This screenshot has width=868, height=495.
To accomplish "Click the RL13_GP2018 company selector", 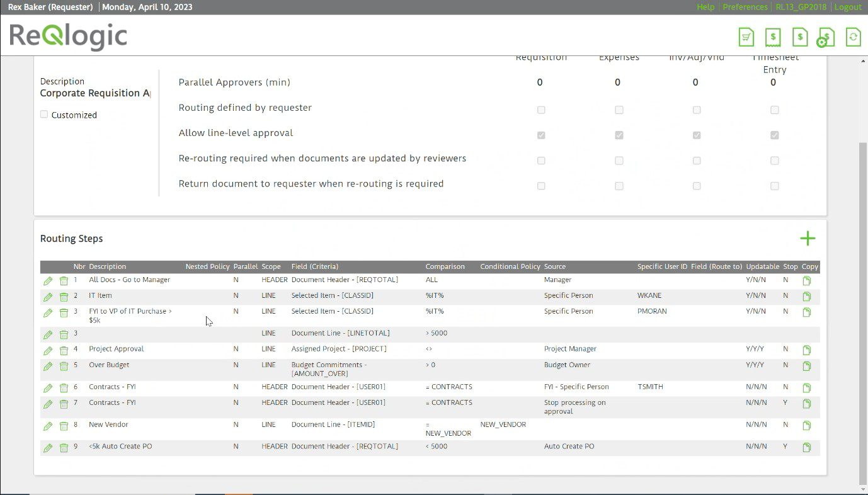I will (802, 7).
